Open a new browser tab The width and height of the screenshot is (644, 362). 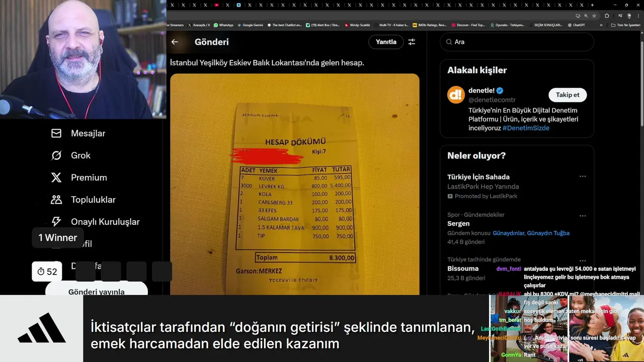(592, 5)
